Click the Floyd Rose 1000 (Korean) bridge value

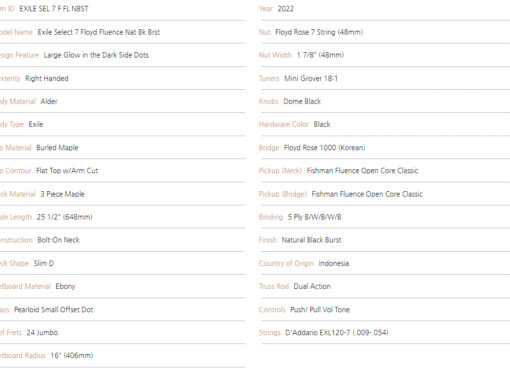[324, 148]
